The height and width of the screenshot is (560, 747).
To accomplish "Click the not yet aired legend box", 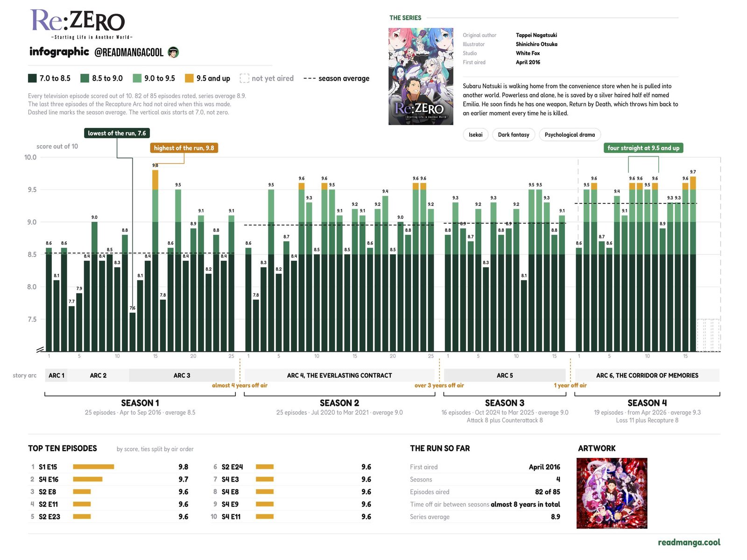I will [244, 78].
